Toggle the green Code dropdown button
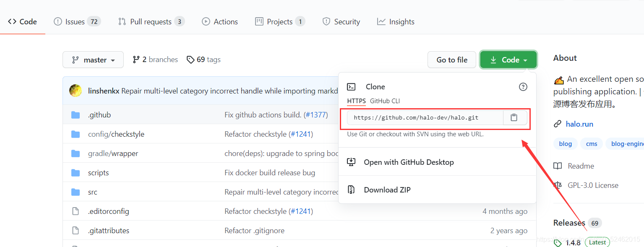This screenshot has height=247, width=644. click(x=508, y=60)
